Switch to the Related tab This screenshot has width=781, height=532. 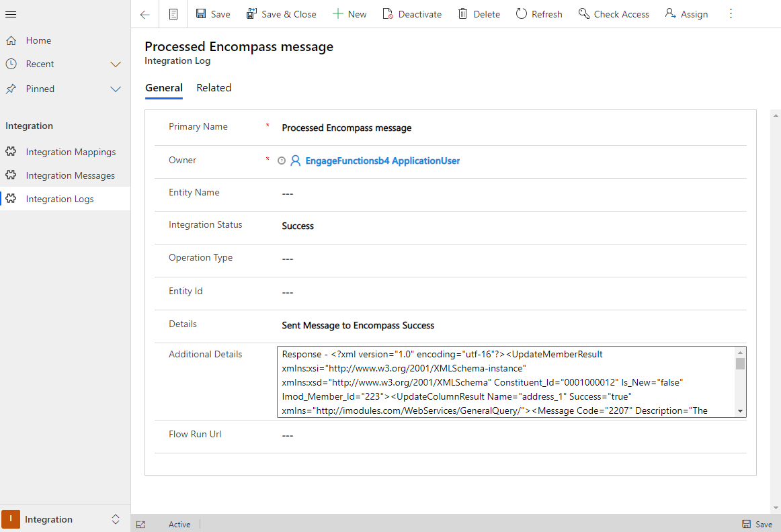[214, 88]
